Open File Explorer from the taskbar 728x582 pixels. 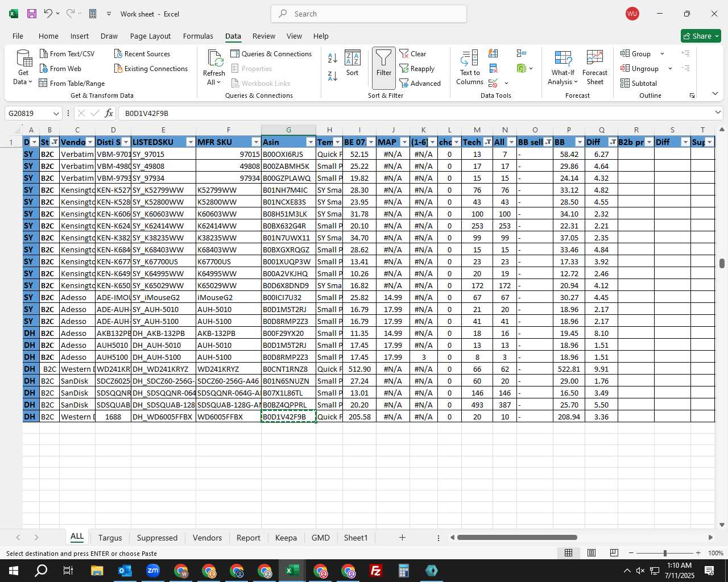[x=97, y=571]
